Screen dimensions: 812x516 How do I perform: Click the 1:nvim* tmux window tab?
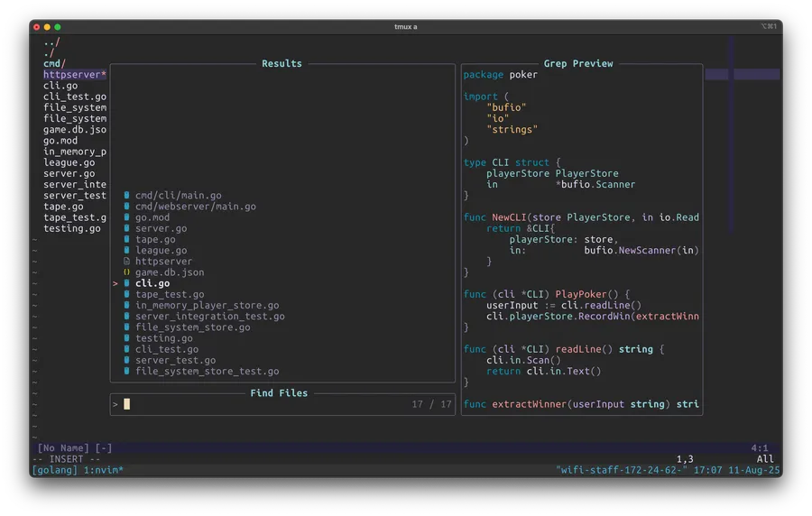pos(104,470)
